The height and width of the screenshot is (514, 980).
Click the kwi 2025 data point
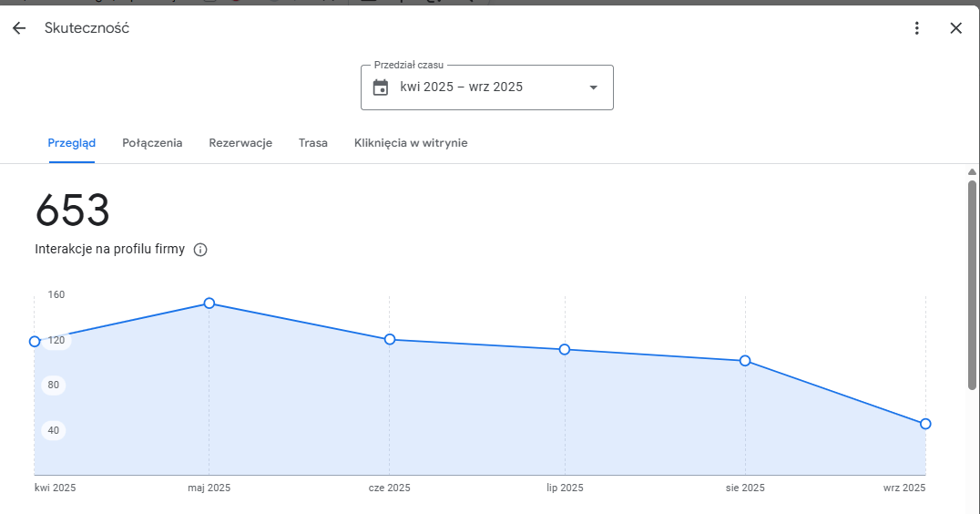point(35,342)
